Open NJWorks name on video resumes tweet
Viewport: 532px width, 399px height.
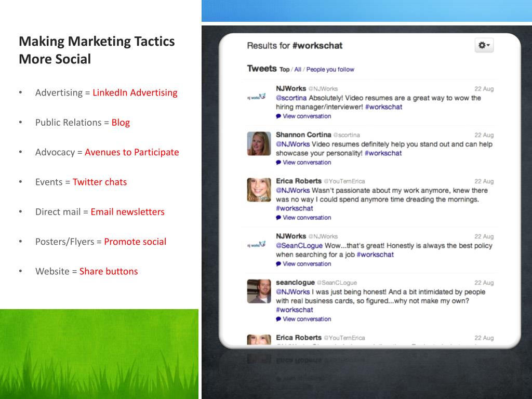tap(291, 88)
